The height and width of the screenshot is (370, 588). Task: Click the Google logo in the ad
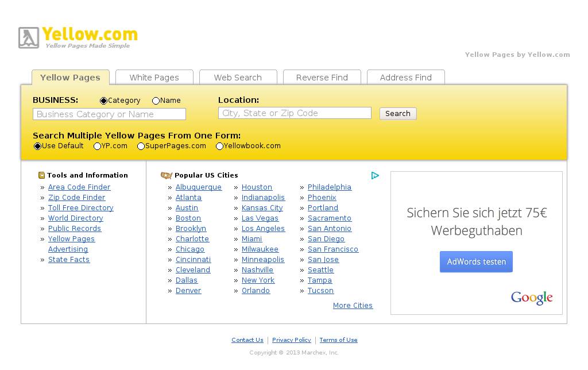click(x=532, y=298)
